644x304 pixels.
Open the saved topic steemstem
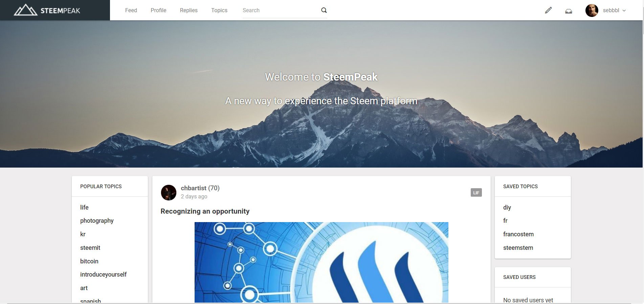pyautogui.click(x=518, y=248)
